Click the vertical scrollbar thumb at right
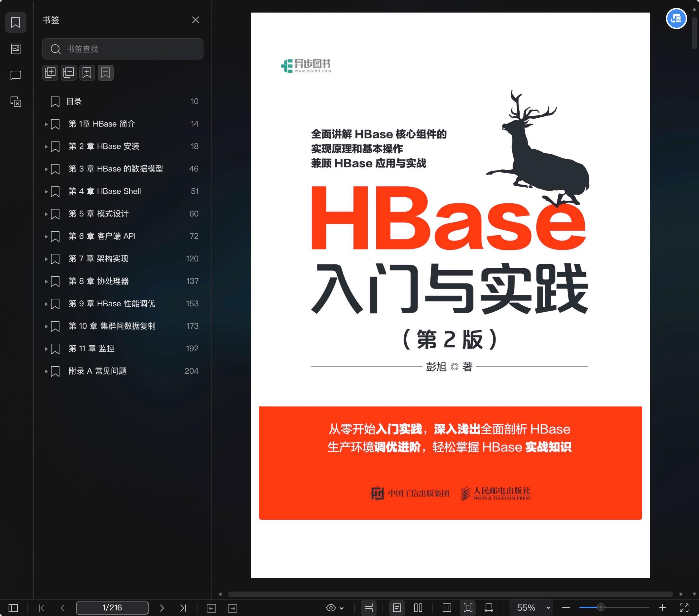This screenshot has width=699, height=616. (694, 33)
